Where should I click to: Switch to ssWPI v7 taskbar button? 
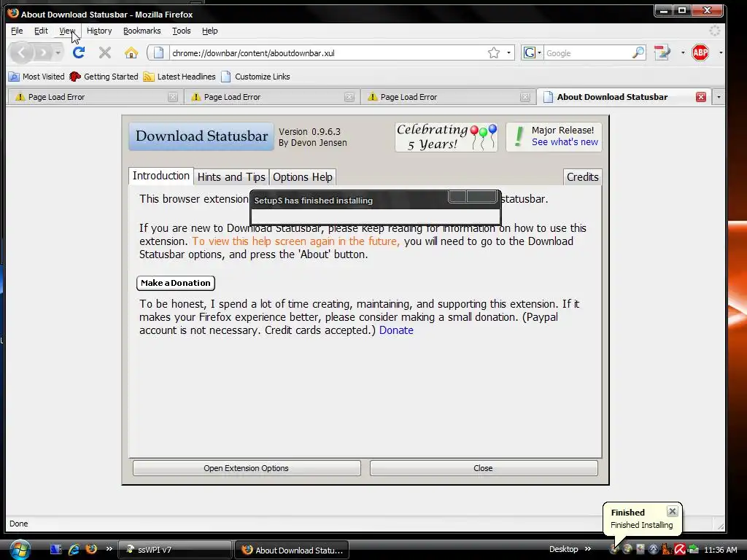[x=174, y=550]
